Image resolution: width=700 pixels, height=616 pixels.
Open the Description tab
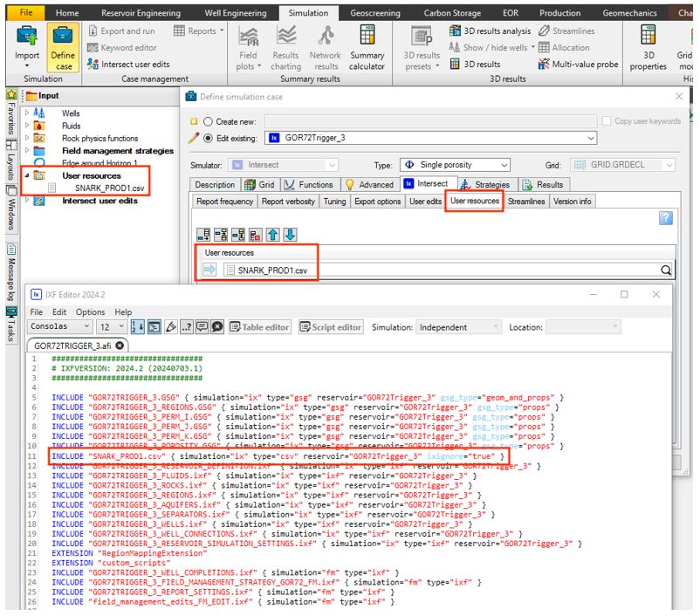[x=215, y=184]
